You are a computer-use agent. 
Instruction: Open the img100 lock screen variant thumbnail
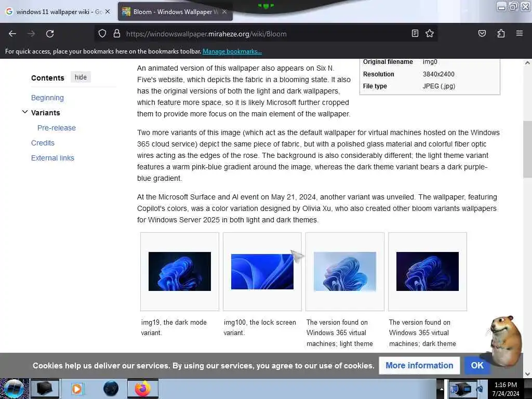click(262, 271)
